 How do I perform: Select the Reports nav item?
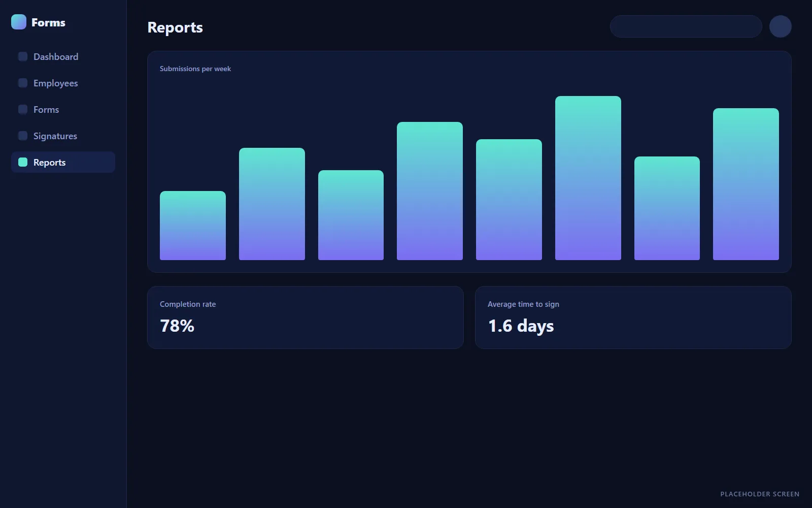63,162
